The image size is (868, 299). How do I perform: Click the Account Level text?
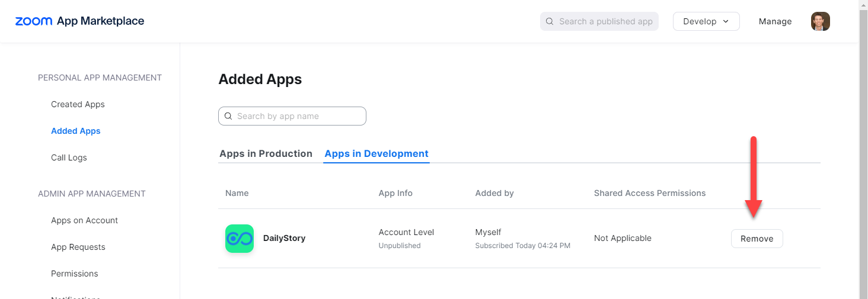point(407,232)
